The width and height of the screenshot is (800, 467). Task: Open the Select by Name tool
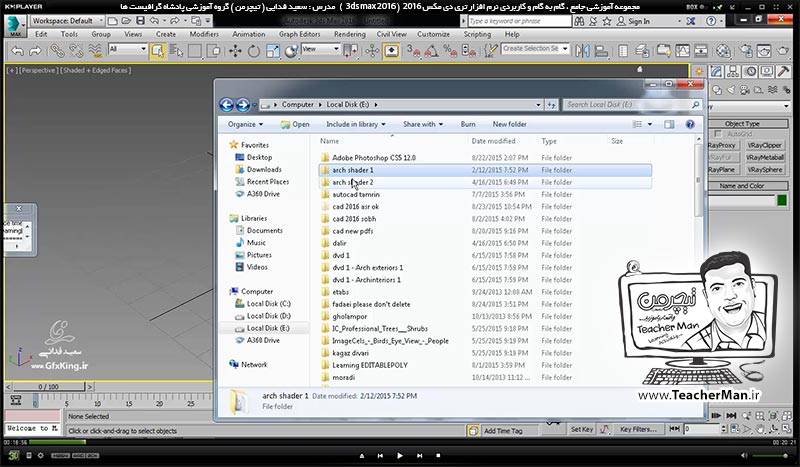click(x=176, y=51)
